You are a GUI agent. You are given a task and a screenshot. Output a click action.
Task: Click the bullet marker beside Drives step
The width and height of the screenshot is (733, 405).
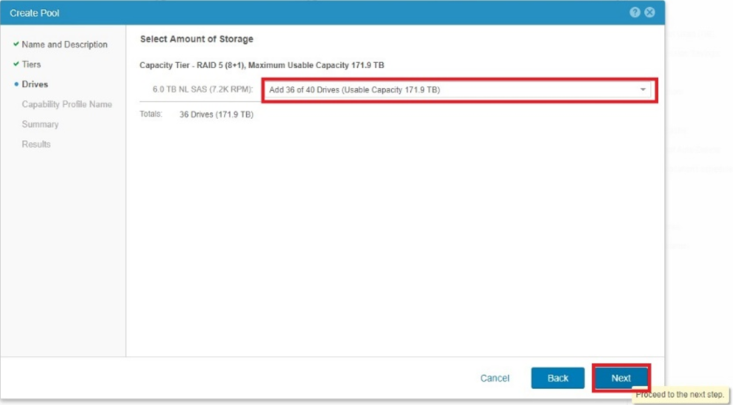[x=16, y=84]
